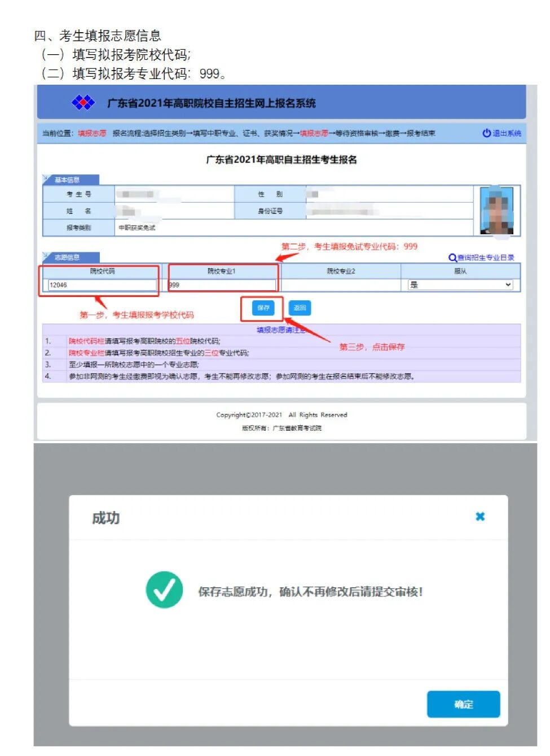This screenshot has width=550, height=756.
Task: Focus the 院校代码 input showing 12046
Action: point(102,285)
